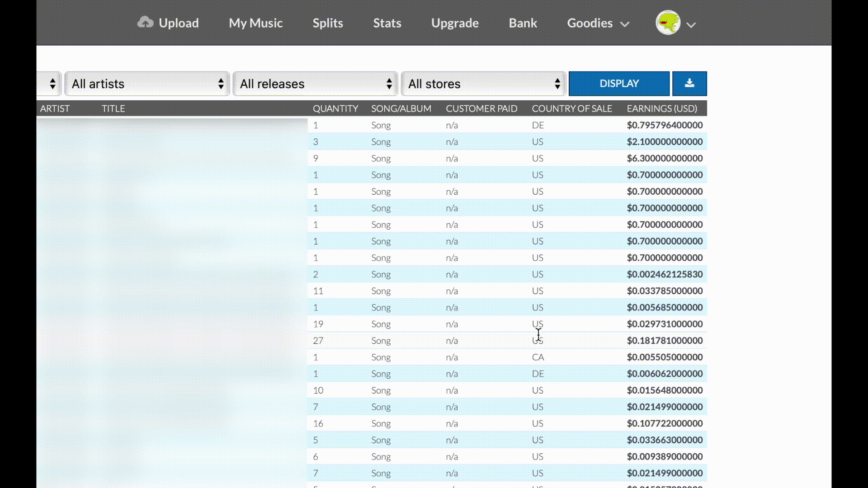Image resolution: width=868 pixels, height=488 pixels.
Task: Navigate to the Stats page
Action: pos(387,23)
